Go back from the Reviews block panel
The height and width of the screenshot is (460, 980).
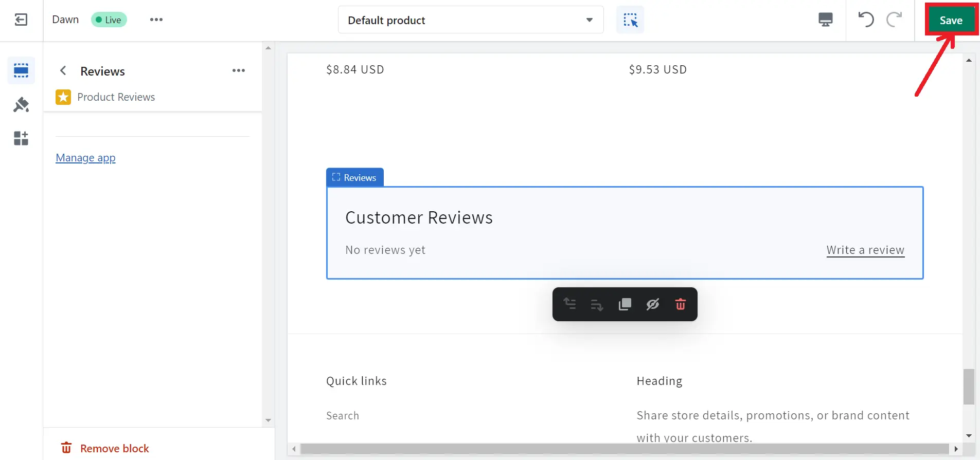[63, 70]
